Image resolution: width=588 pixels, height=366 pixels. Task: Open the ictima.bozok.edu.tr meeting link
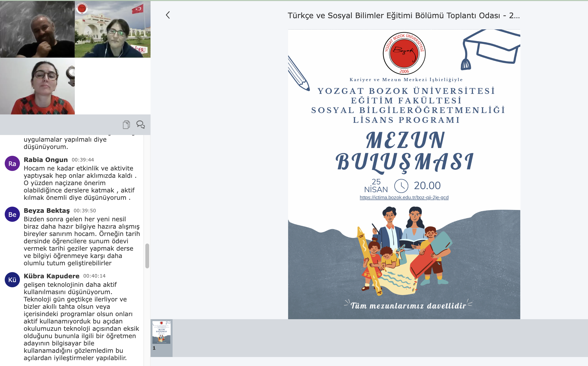(x=404, y=197)
